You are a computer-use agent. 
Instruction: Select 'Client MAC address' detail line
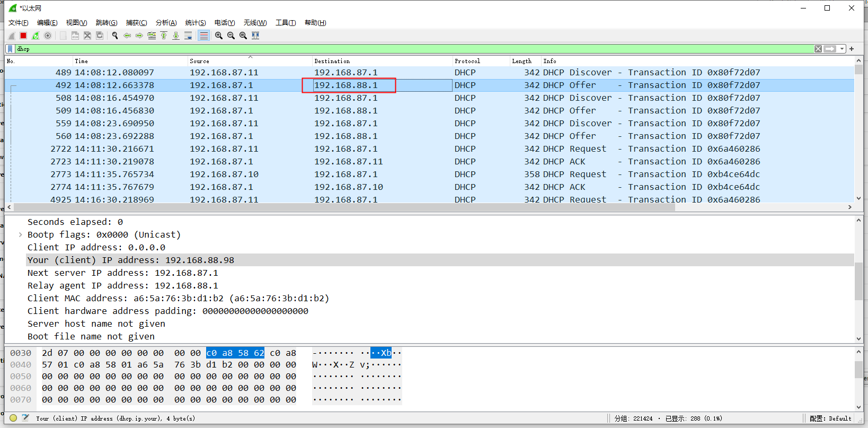coord(178,298)
